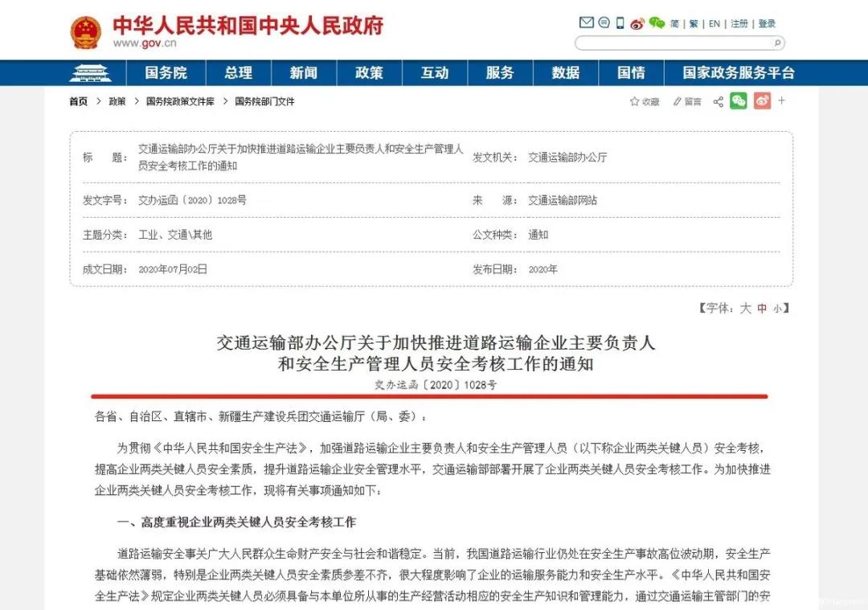Screen dimensions: 868x610
Task: Select medium font size 中
Action: (762, 309)
